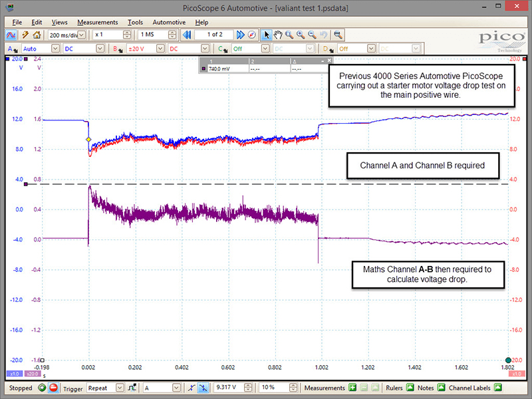Open Channel D options button

pyautogui.click(x=328, y=49)
